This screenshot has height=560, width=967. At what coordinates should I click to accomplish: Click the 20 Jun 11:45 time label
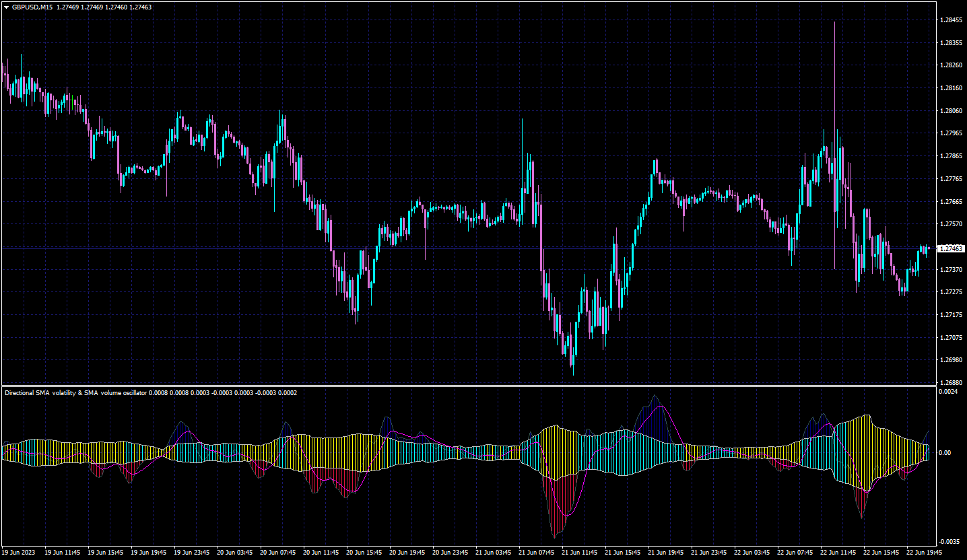click(321, 552)
